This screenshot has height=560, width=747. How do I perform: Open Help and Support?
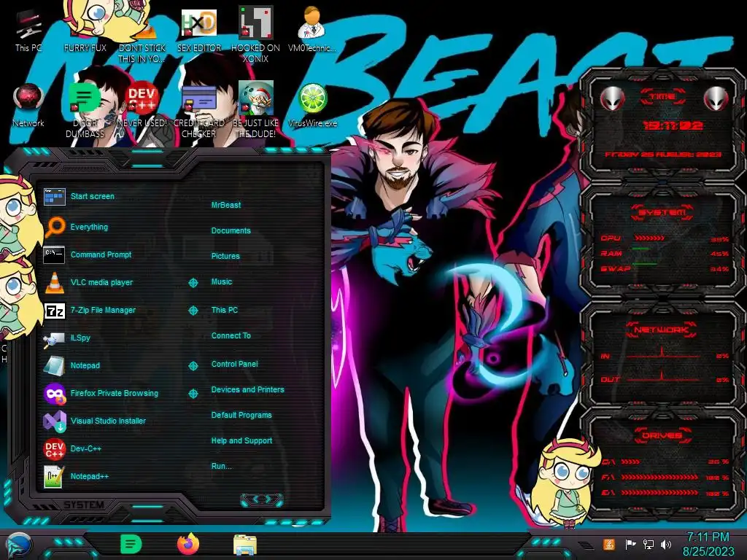point(241,441)
